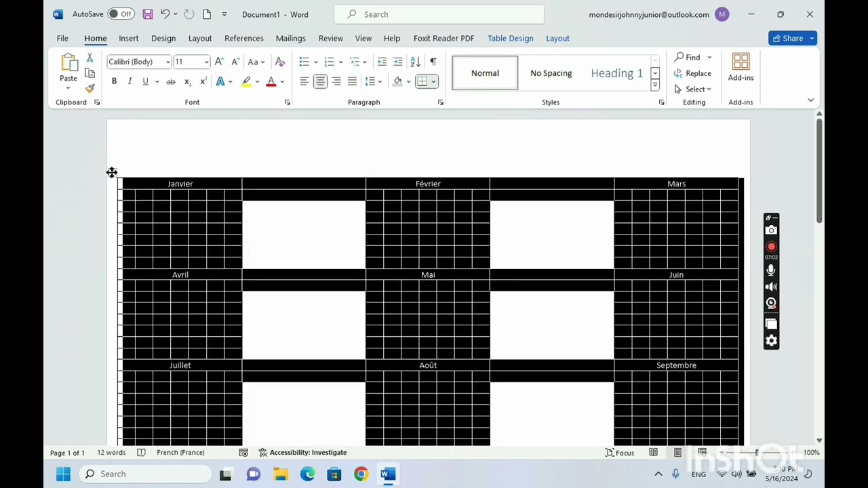This screenshot has height=488, width=868.
Task: Apply yellow text highlight color
Action: (x=246, y=81)
